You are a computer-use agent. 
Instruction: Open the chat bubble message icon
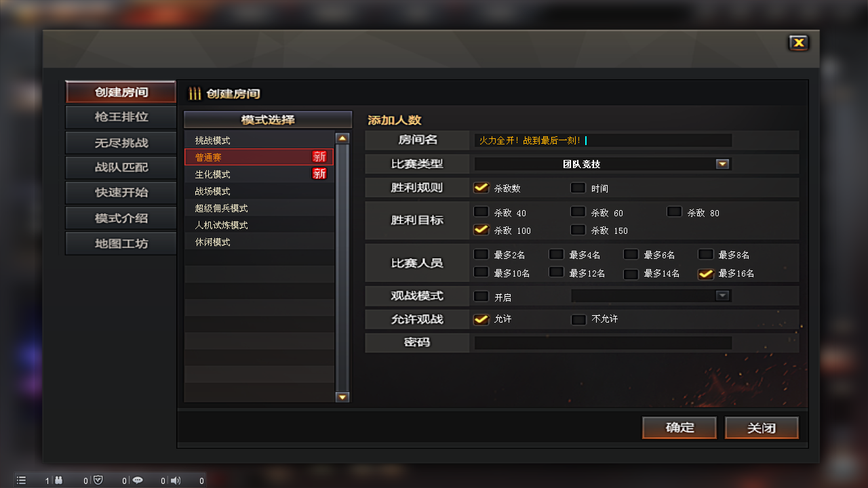point(137,481)
